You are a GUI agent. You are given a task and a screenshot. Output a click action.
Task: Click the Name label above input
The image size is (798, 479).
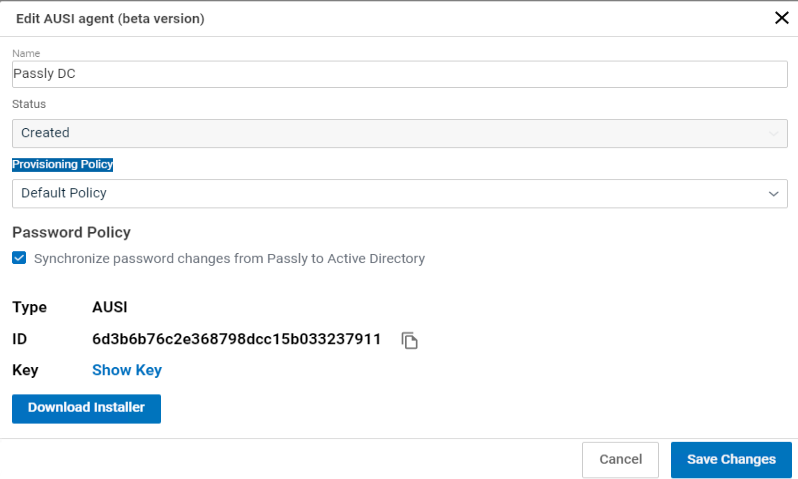(x=26, y=53)
